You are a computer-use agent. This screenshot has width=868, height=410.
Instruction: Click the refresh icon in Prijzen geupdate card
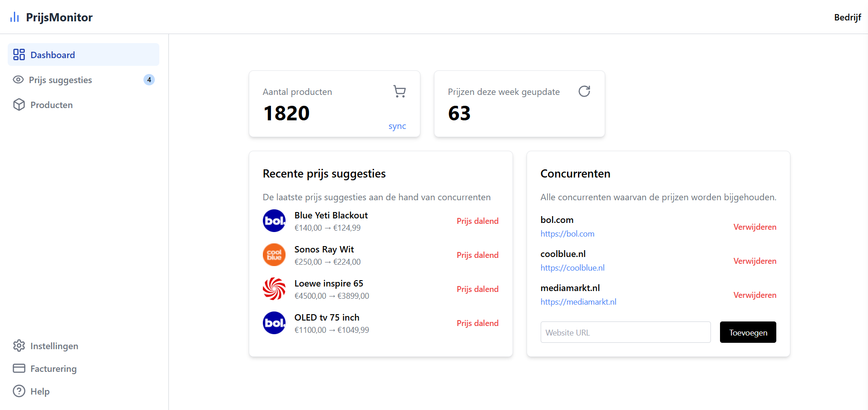click(x=584, y=91)
